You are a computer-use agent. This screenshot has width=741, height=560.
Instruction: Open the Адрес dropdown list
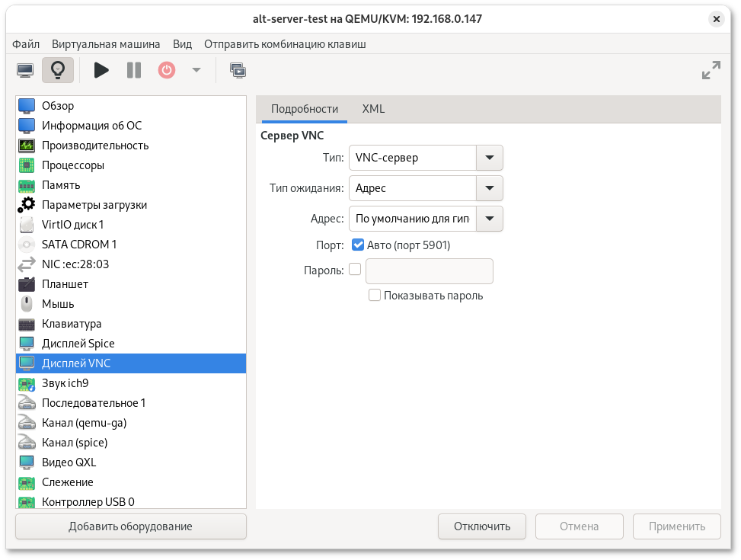[x=489, y=219]
